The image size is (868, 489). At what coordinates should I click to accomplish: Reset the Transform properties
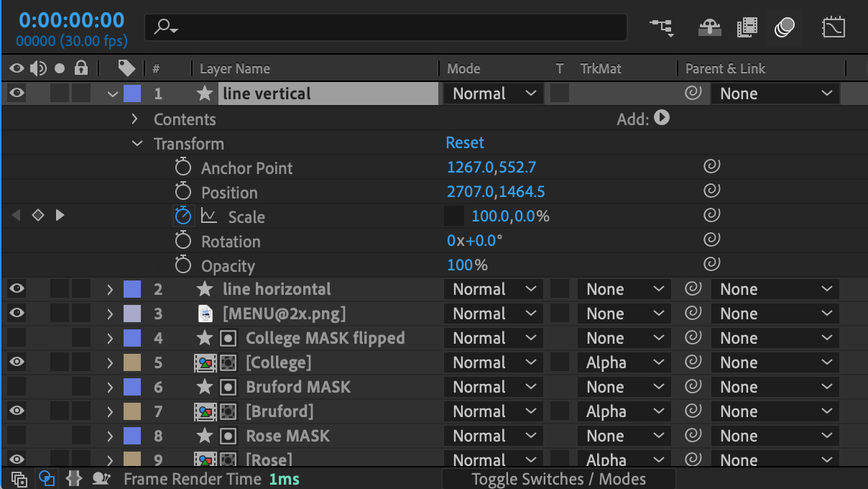(465, 142)
